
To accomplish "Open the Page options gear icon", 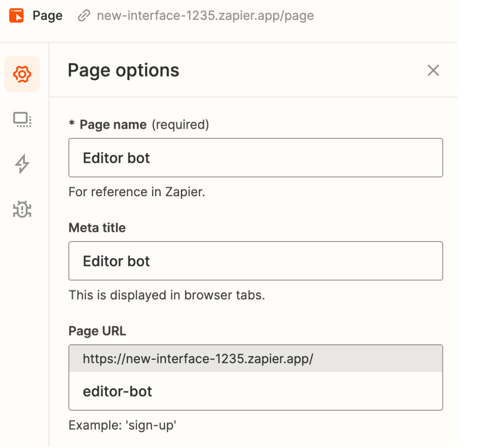I will click(x=22, y=74).
